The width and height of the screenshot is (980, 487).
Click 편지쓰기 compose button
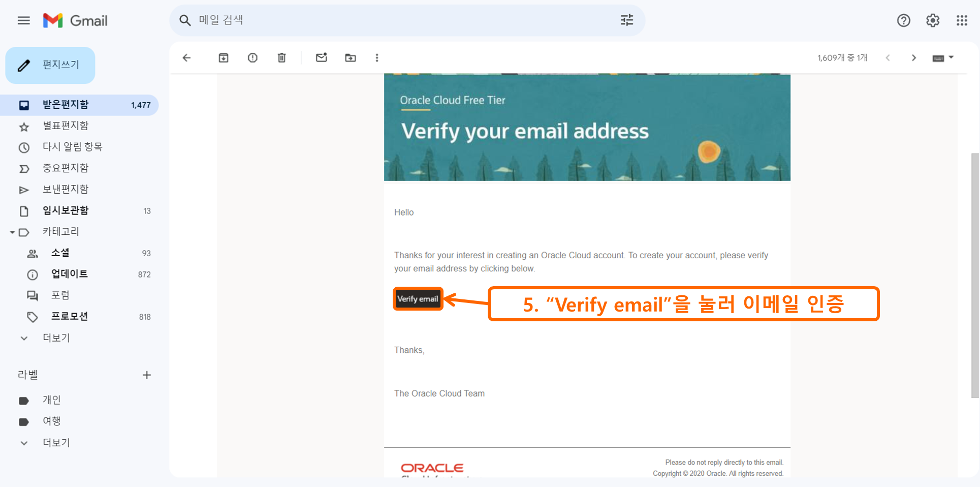50,65
